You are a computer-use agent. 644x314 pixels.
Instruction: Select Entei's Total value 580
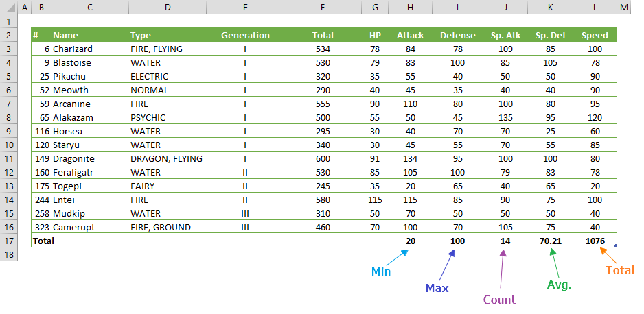323,200
